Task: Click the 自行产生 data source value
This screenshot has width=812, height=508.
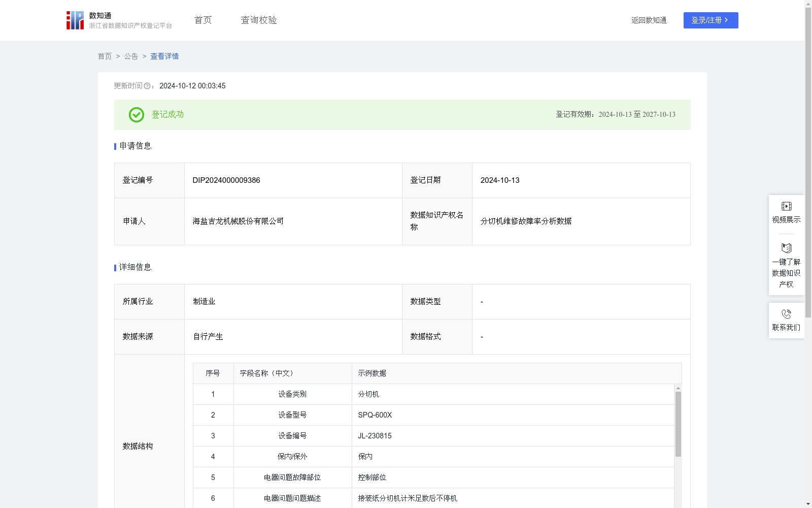Action: coord(208,337)
